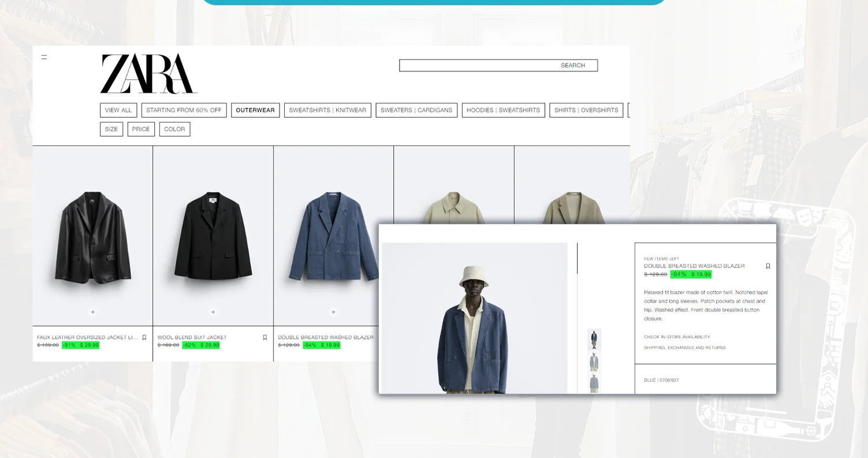Click the plus icon under the faux leather jacket
868x458 pixels.
92,312
